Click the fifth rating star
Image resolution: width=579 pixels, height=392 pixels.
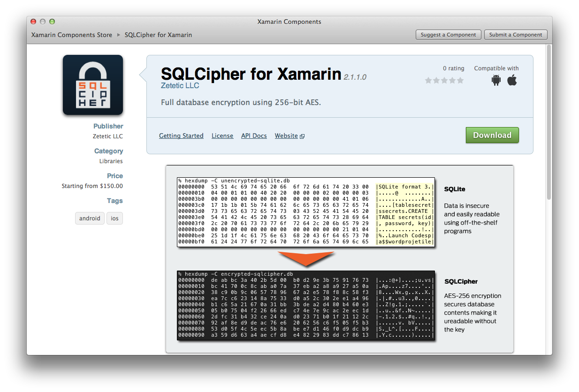pyautogui.click(x=460, y=81)
